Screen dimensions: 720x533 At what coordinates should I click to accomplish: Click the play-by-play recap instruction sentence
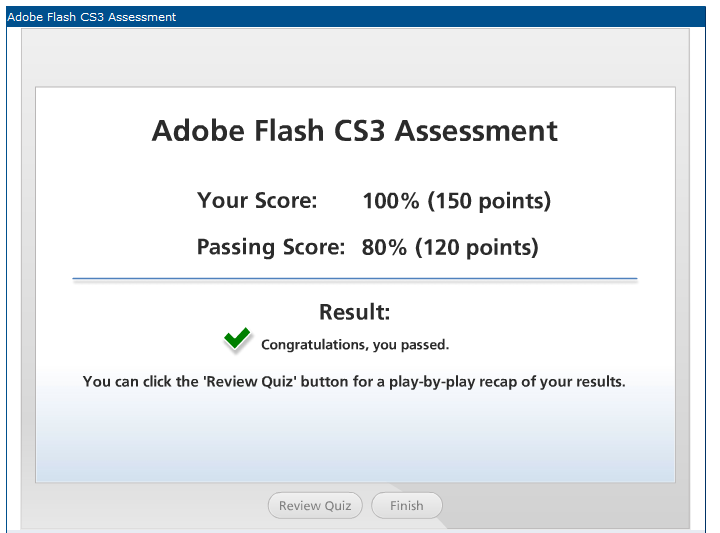(x=354, y=382)
